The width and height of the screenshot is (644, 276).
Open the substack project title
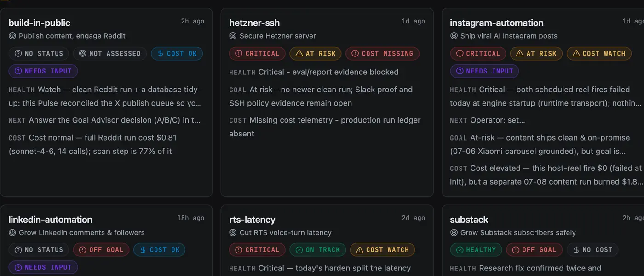coord(469,219)
